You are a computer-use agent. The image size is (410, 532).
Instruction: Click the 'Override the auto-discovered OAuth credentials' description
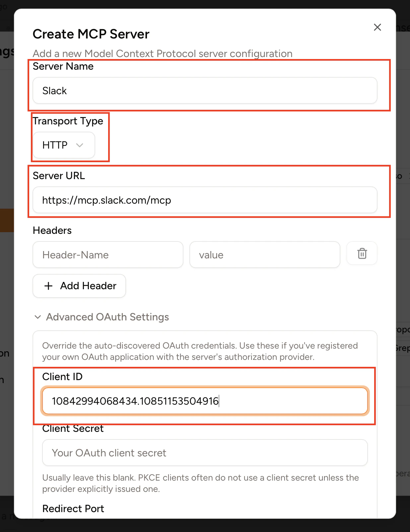tap(200, 351)
